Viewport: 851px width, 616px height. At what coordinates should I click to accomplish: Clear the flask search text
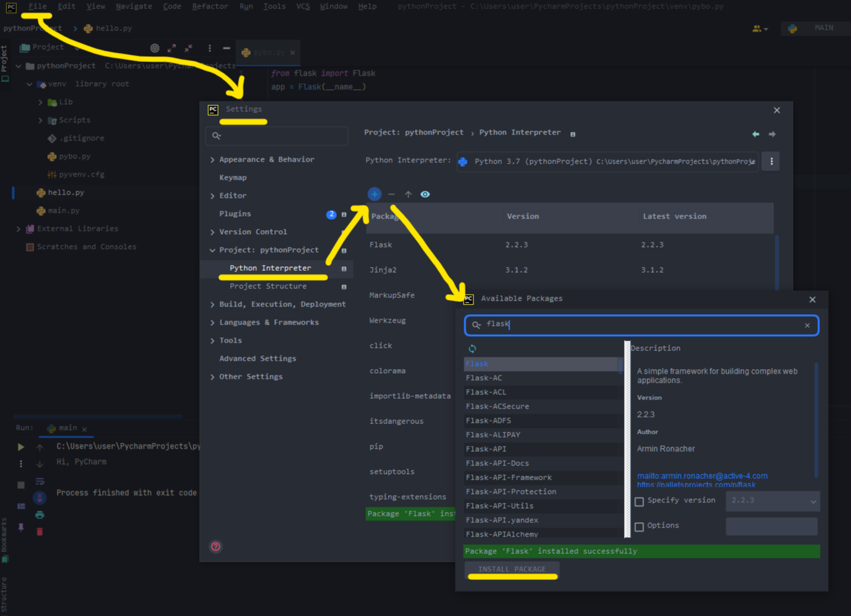tap(807, 325)
